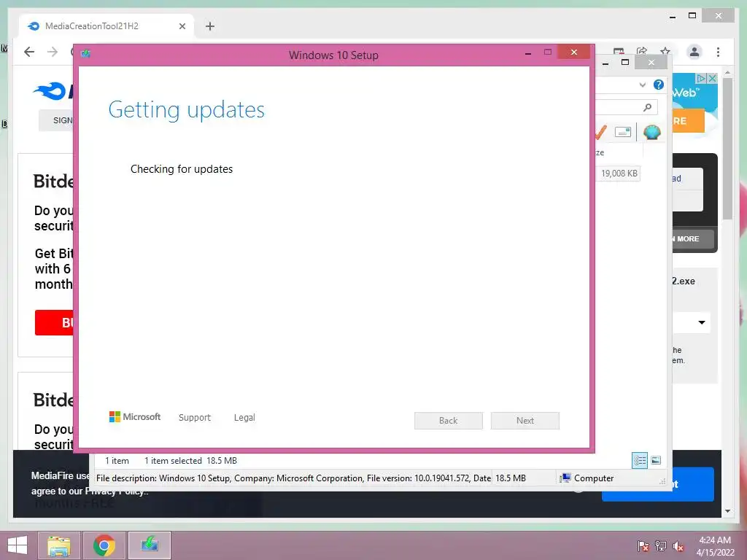Image resolution: width=747 pixels, height=560 pixels.
Task: Minimize the Windows 10 Setup window
Action: coord(528,53)
